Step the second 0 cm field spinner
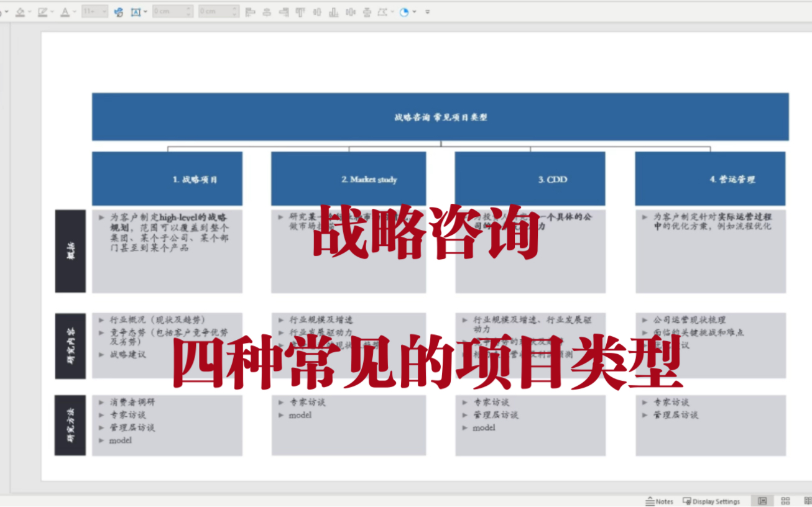This screenshot has width=812, height=507. pos(236,12)
